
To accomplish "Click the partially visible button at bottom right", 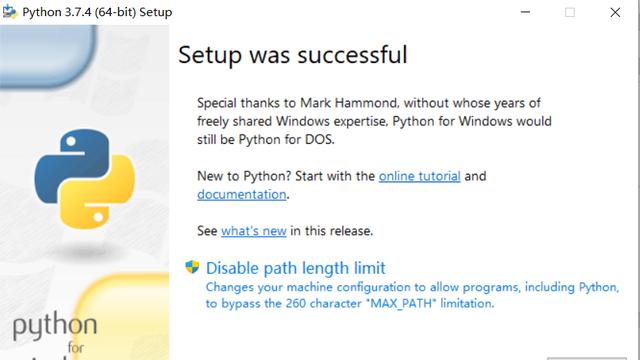I will point(587,358).
